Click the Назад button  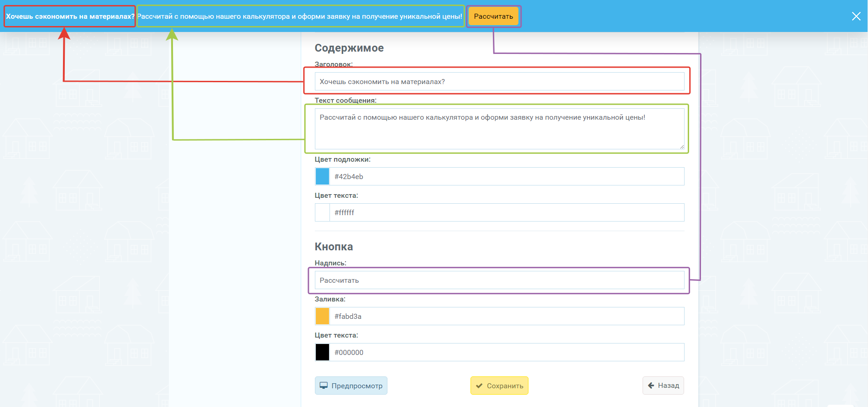pos(663,386)
